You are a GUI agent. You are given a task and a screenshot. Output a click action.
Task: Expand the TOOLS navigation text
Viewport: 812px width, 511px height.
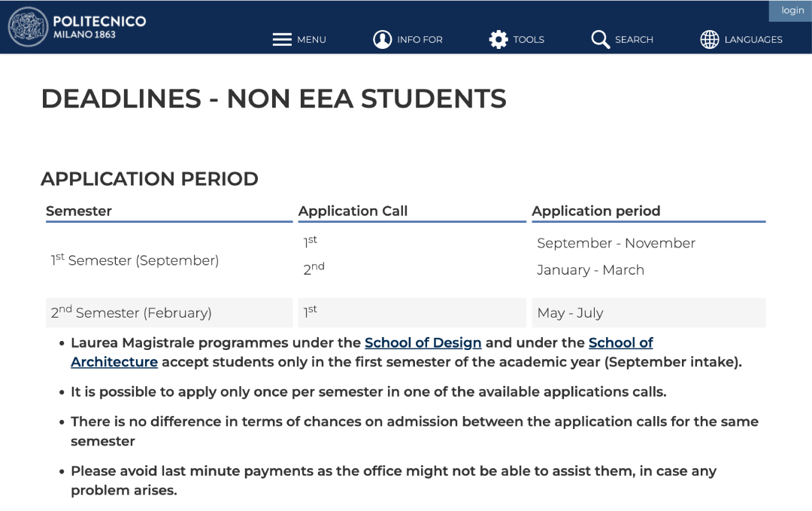tap(529, 40)
